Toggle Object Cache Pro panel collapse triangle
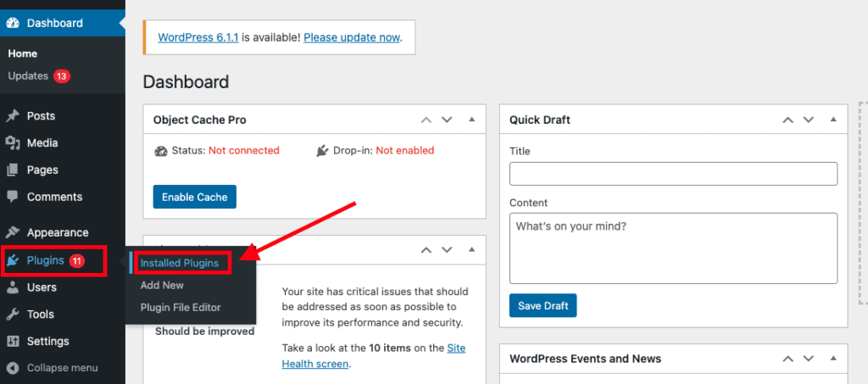The image size is (868, 384). click(471, 120)
